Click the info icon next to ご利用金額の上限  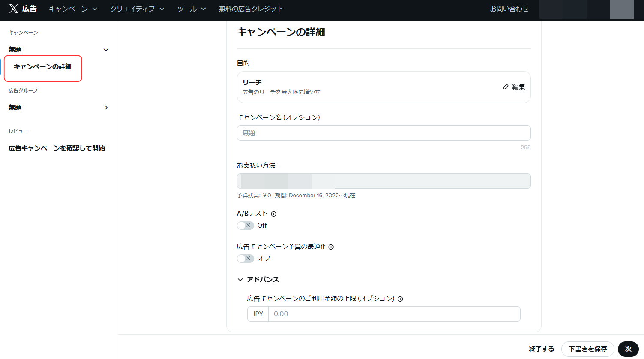[x=401, y=299]
